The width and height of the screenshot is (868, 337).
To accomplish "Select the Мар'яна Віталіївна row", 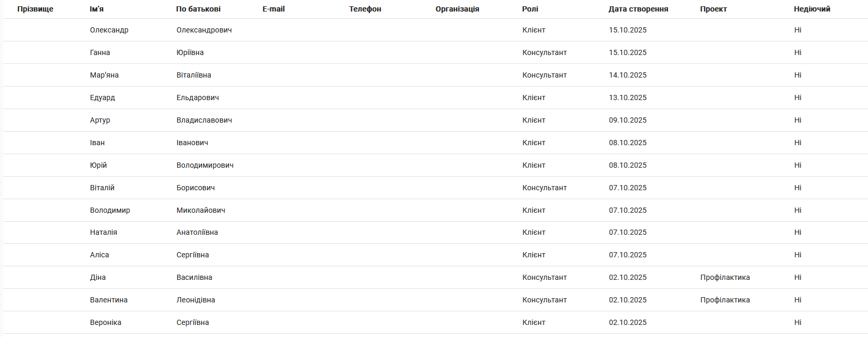I will 104,75.
